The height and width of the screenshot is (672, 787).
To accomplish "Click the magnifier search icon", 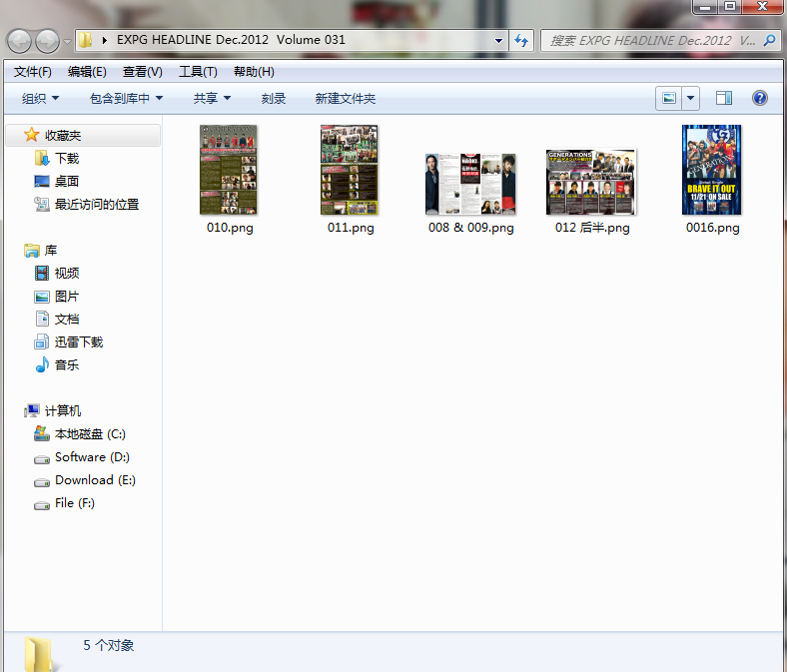I will click(x=769, y=40).
